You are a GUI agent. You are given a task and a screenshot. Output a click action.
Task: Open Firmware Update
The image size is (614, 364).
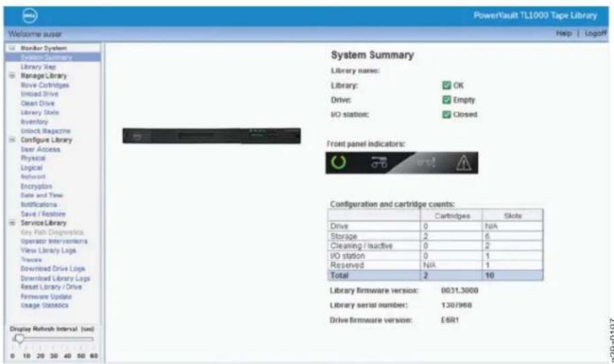tap(46, 296)
